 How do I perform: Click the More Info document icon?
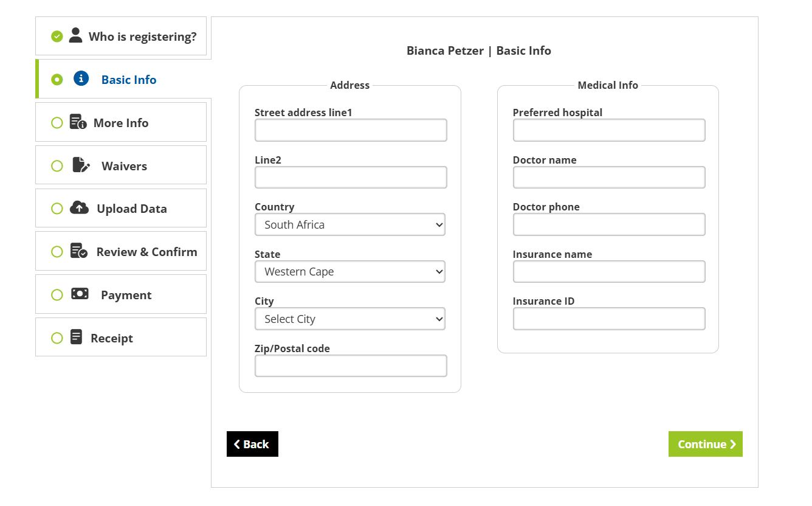click(x=78, y=122)
